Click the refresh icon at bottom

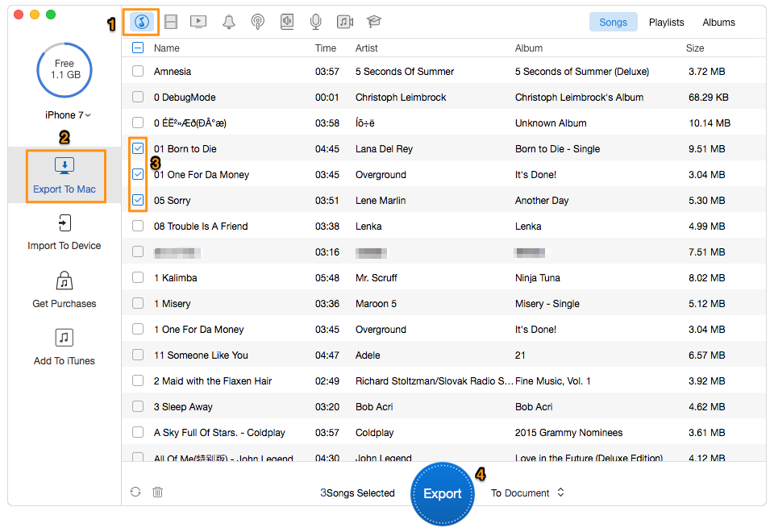click(135, 492)
